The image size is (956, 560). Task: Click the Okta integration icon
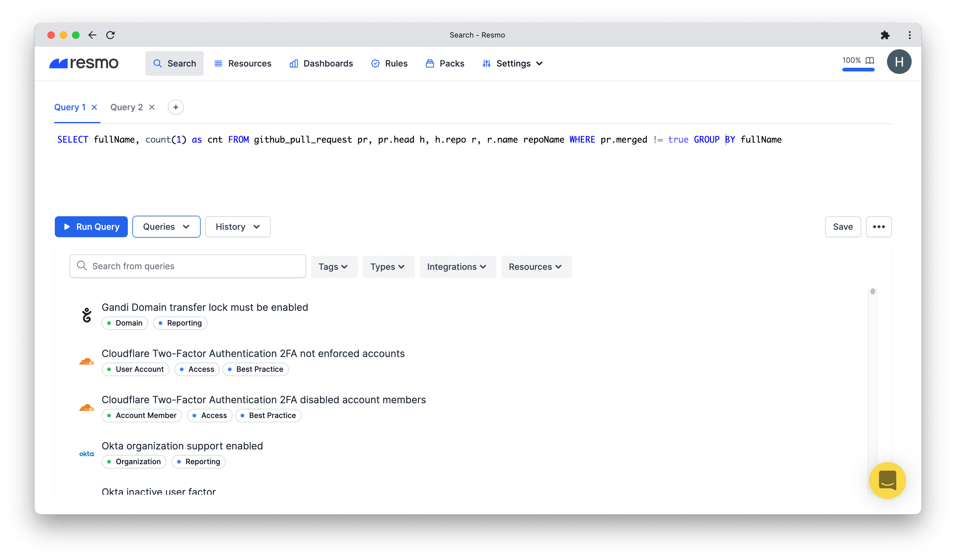pos(87,454)
